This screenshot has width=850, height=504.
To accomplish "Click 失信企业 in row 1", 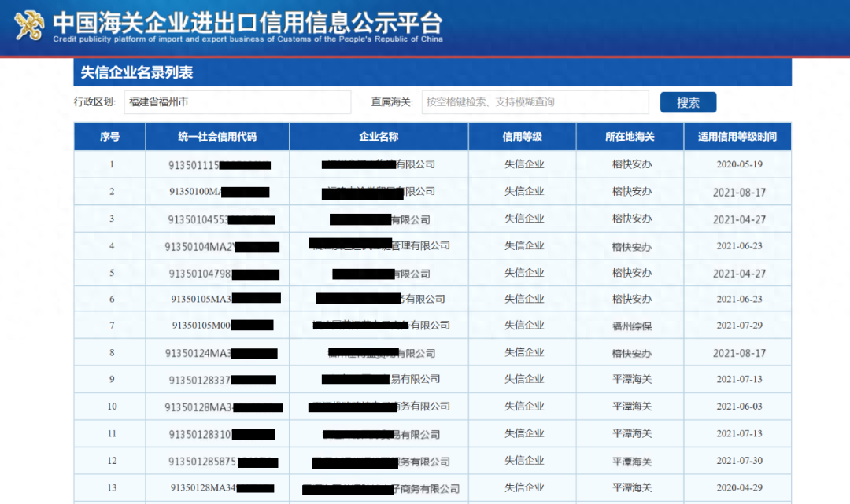I will (524, 164).
